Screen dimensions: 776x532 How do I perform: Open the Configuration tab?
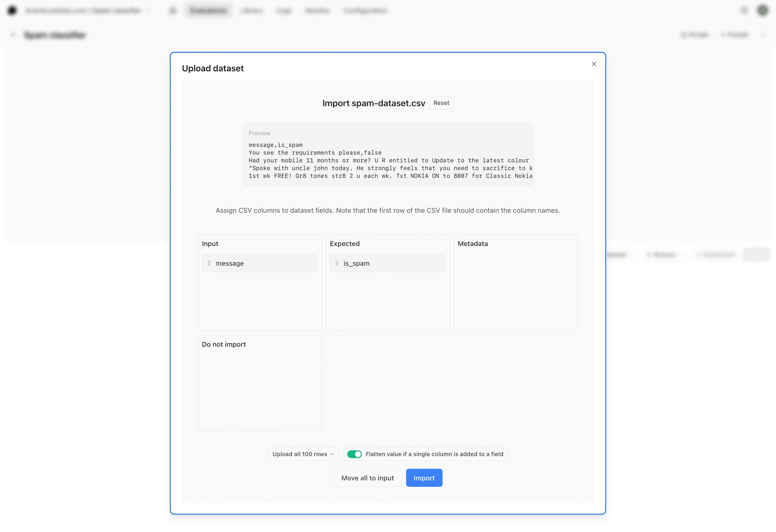[365, 10]
